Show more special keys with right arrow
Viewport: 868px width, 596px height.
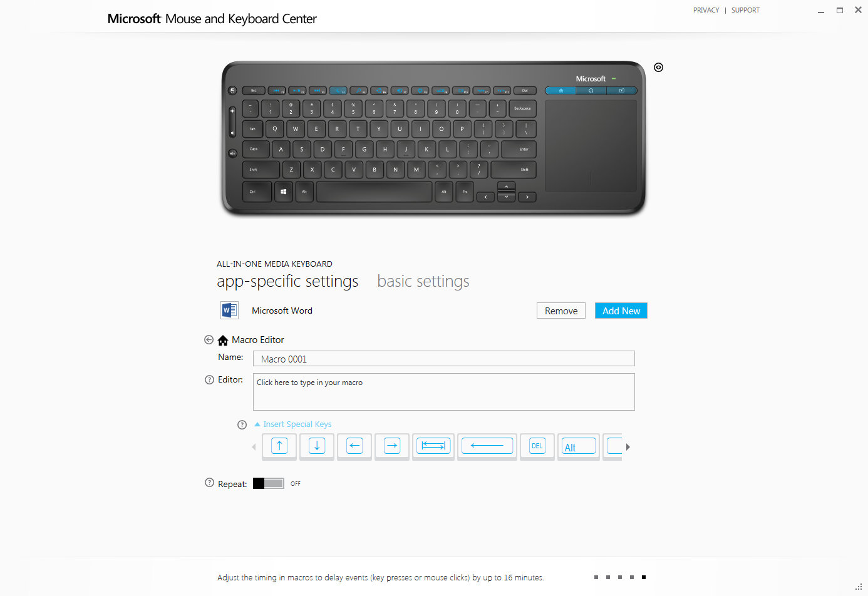[628, 447]
